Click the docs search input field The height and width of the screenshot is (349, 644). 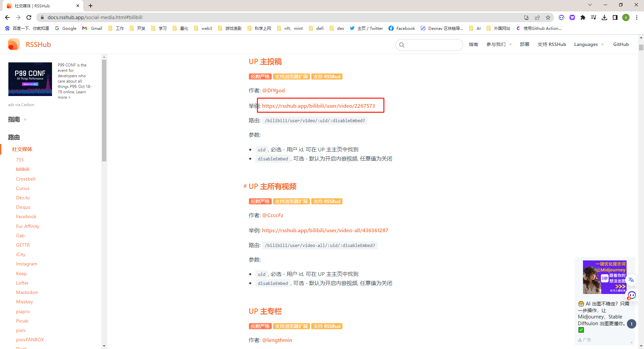pos(429,45)
